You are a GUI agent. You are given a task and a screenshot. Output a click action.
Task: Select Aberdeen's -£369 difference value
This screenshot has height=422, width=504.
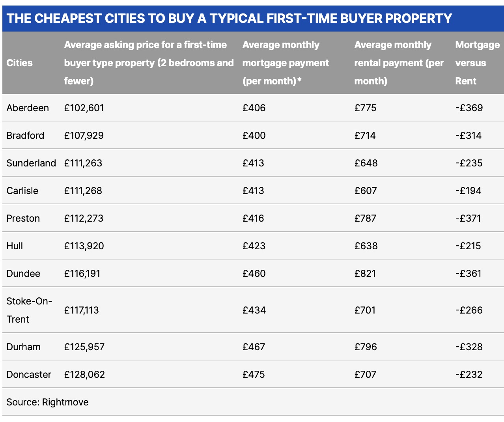[469, 108]
